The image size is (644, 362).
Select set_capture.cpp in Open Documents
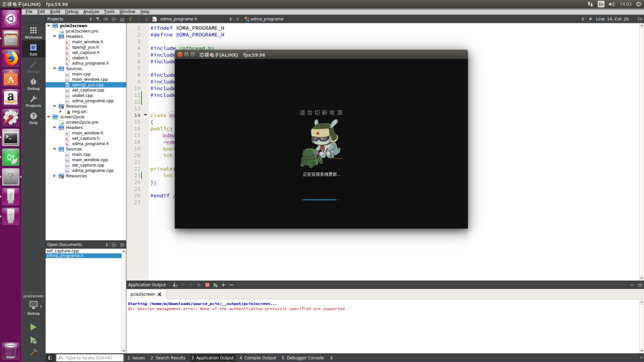pos(62,251)
